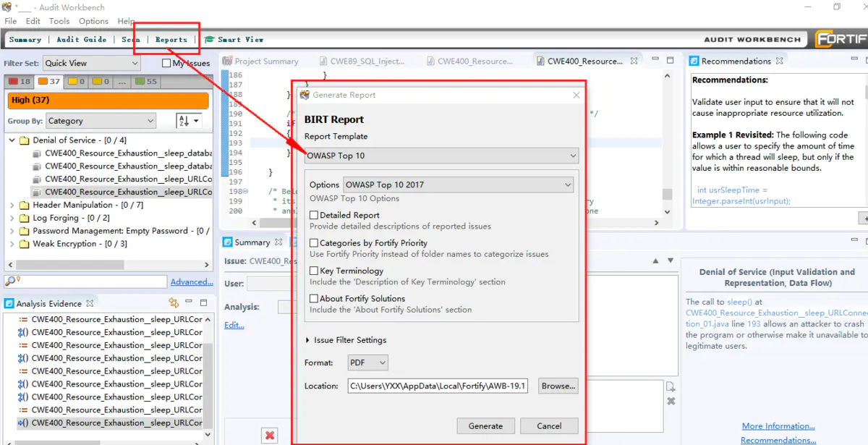Enable Categories by Fortify Priority

click(x=314, y=244)
